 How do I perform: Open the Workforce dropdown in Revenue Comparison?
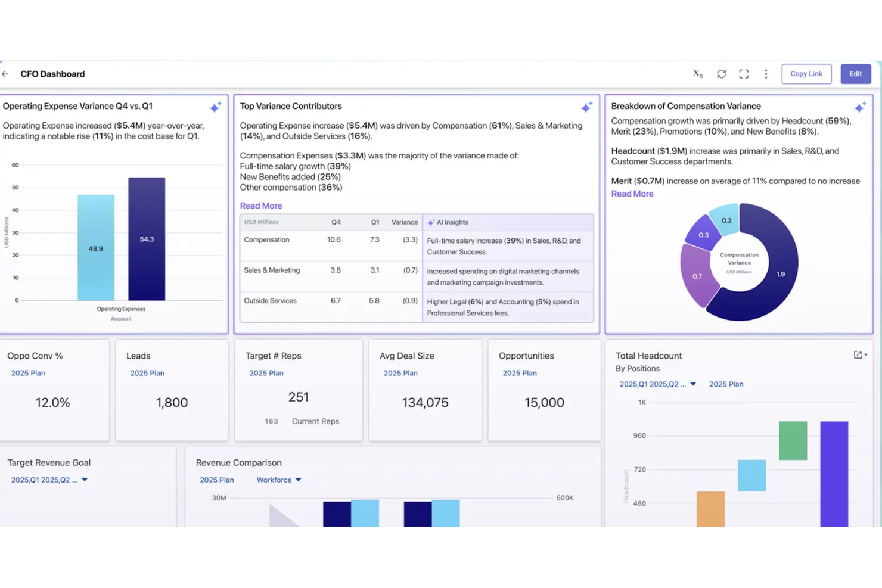279,480
